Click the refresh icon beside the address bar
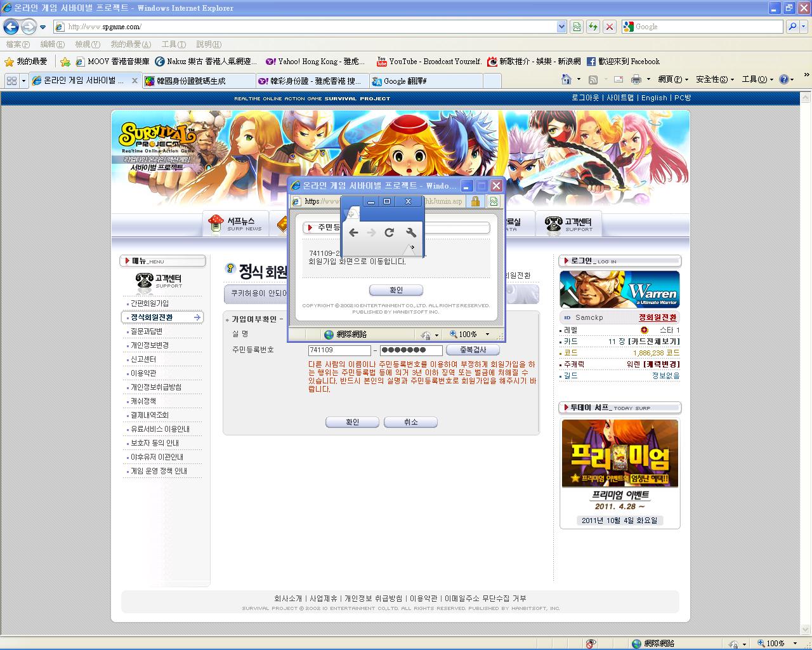Image resolution: width=812 pixels, height=650 pixels. click(x=593, y=27)
